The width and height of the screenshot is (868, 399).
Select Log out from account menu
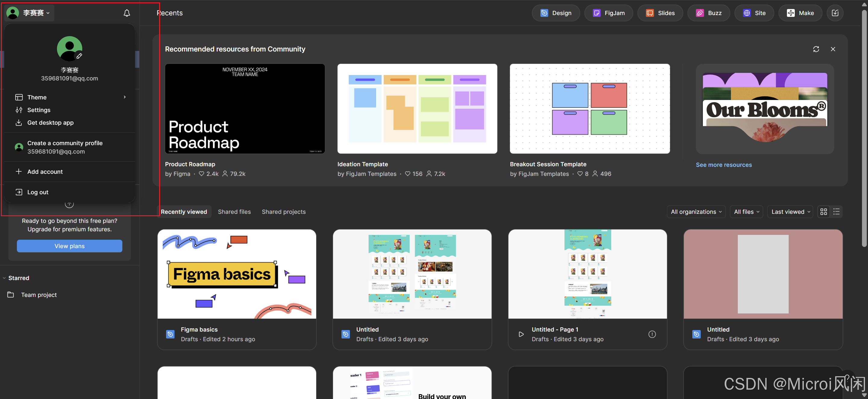38,192
